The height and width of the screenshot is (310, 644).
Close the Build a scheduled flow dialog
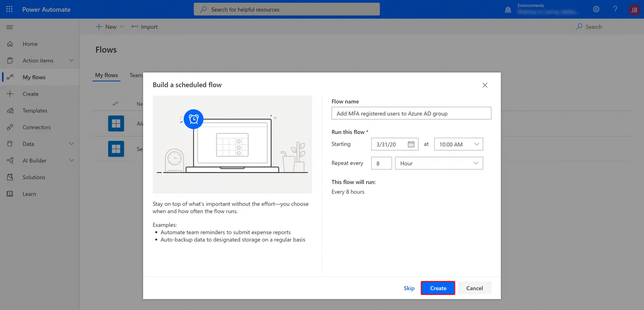coord(485,85)
